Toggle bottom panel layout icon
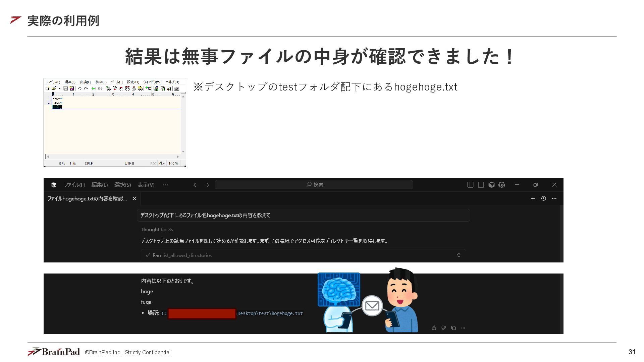644x362 pixels. [481, 185]
